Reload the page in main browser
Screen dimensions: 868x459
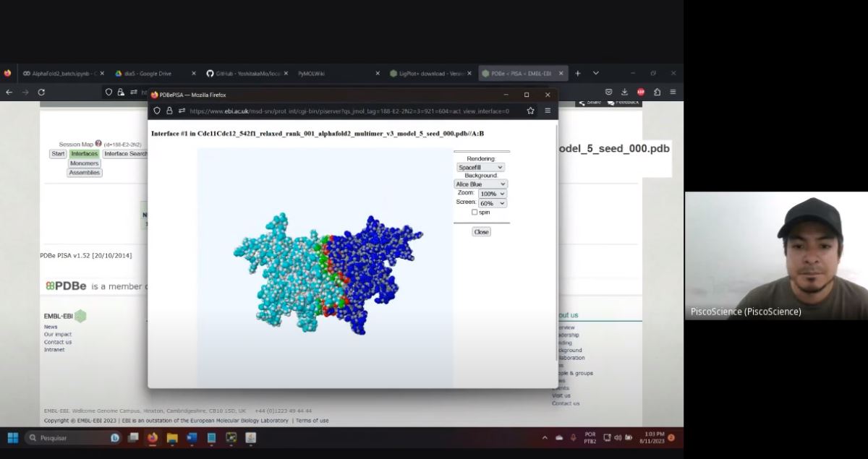(41, 92)
